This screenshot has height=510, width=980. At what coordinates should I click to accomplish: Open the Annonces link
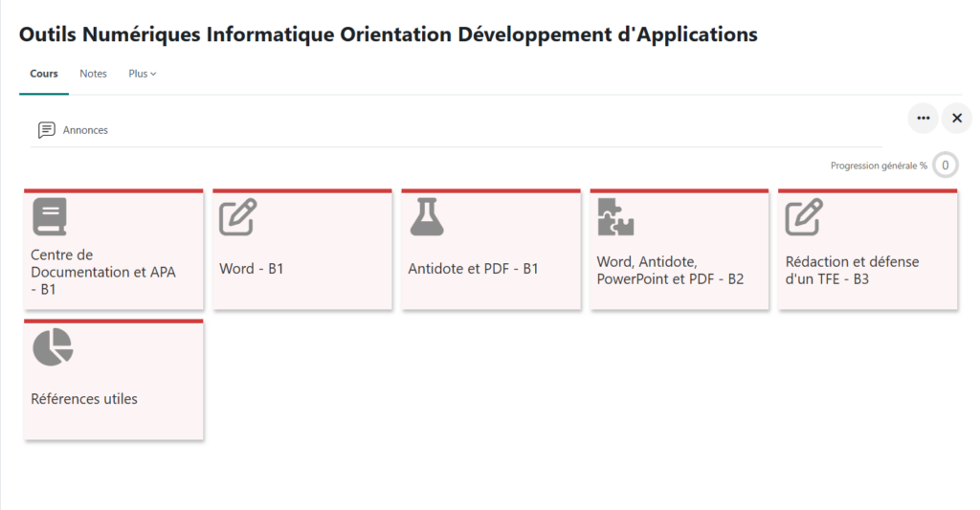click(x=85, y=130)
